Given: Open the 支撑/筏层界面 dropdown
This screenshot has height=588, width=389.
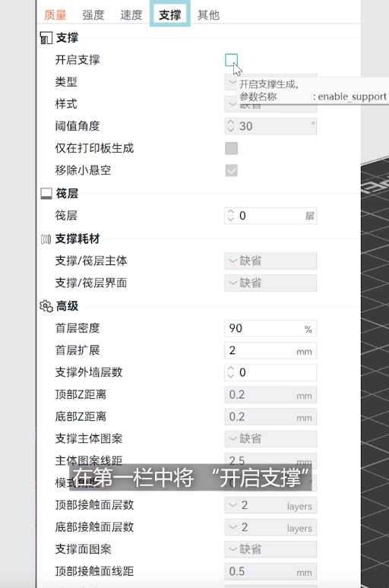Looking at the screenshot, I should [270, 283].
